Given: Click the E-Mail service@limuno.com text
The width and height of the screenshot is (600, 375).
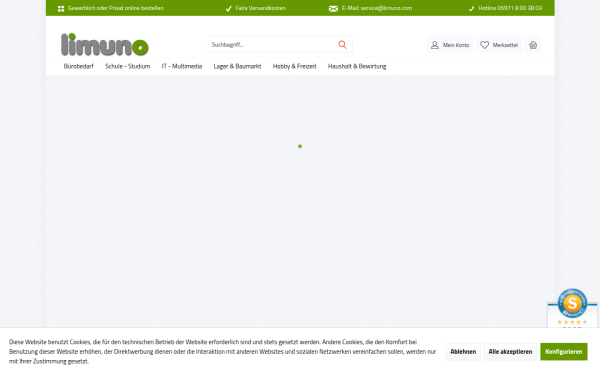Looking at the screenshot, I should 377,8.
